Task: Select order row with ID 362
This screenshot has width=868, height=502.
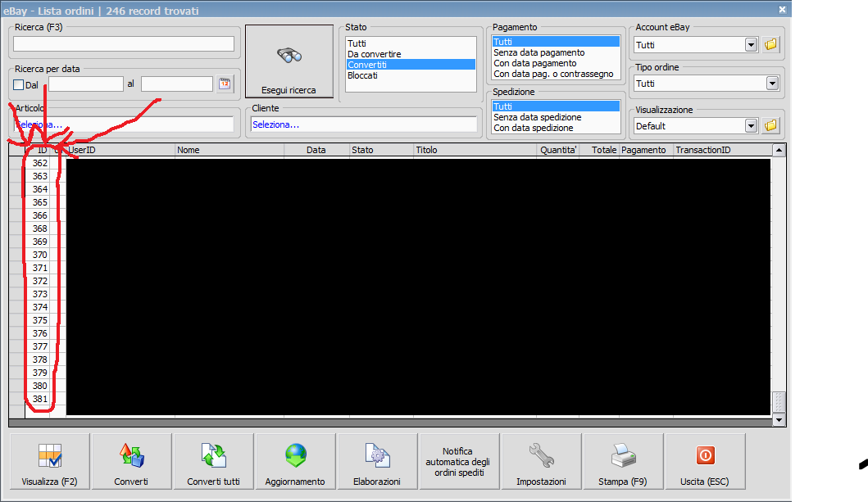Action: 40,163
